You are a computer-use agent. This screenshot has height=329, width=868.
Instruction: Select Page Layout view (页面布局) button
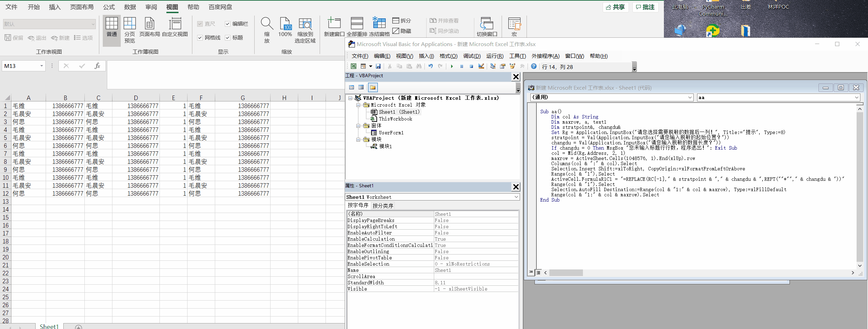pos(149,27)
